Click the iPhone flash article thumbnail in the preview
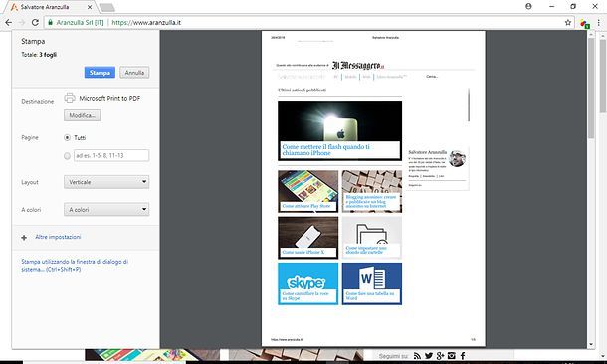This screenshot has height=364, width=607. [x=340, y=130]
